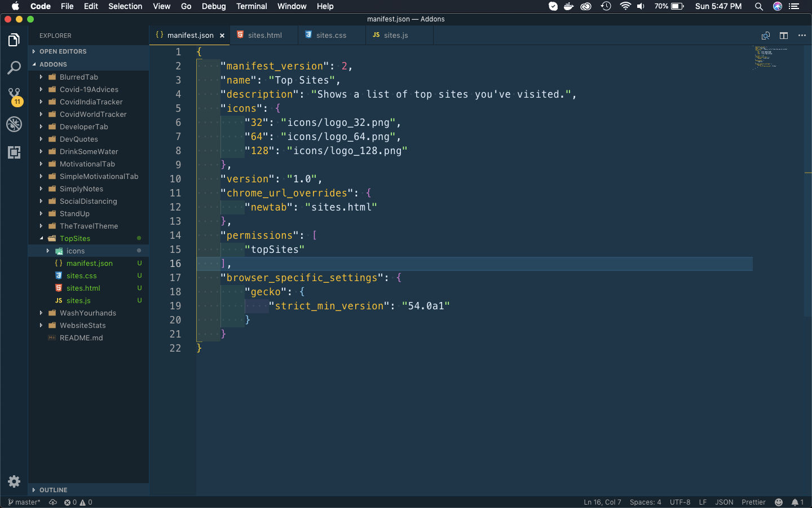Click Wi-Fi icon in menu bar
This screenshot has width=812, height=508.
tap(625, 6)
